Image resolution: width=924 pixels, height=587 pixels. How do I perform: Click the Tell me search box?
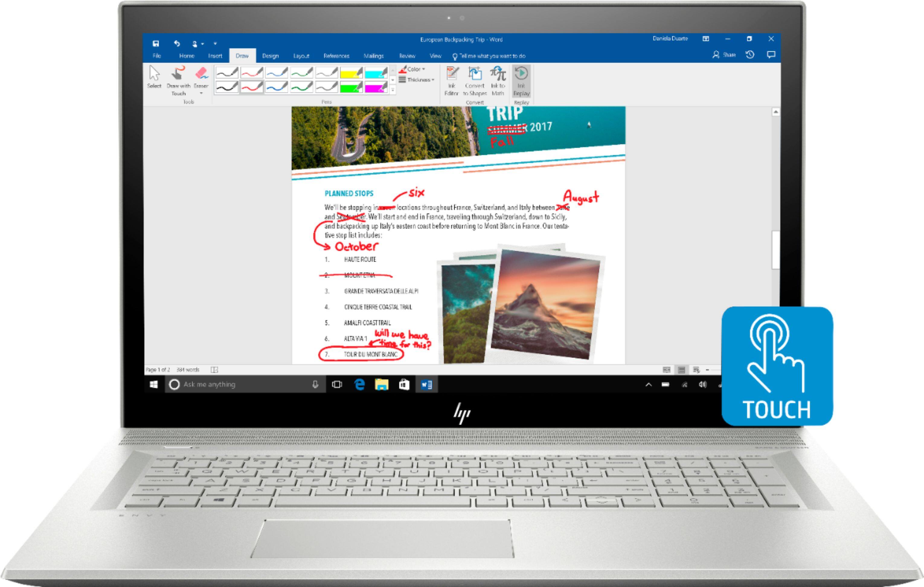click(492, 56)
